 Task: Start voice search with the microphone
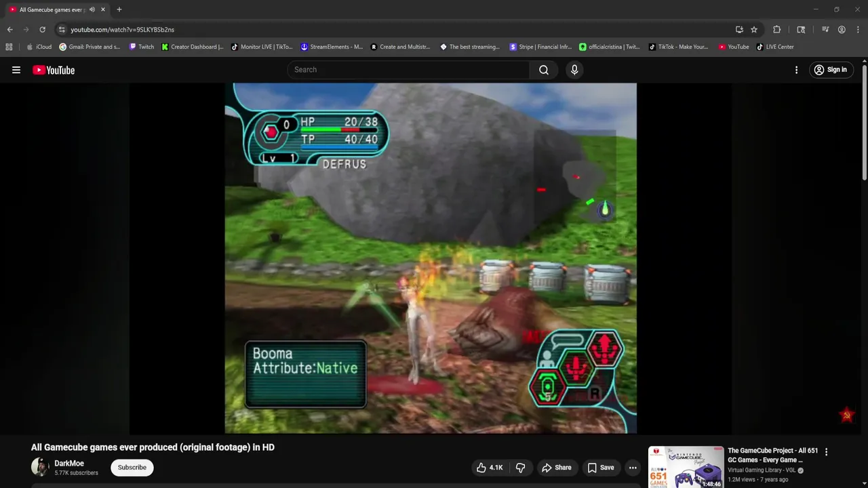pos(574,70)
